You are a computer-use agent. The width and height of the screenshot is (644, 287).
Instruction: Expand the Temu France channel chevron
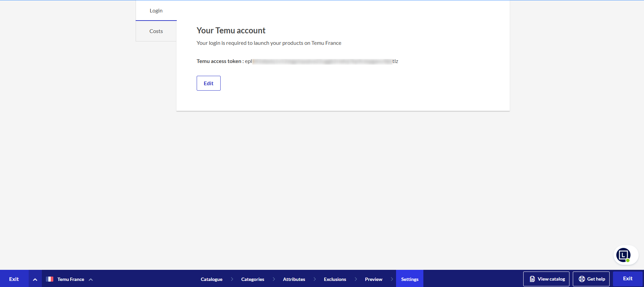pos(91,279)
